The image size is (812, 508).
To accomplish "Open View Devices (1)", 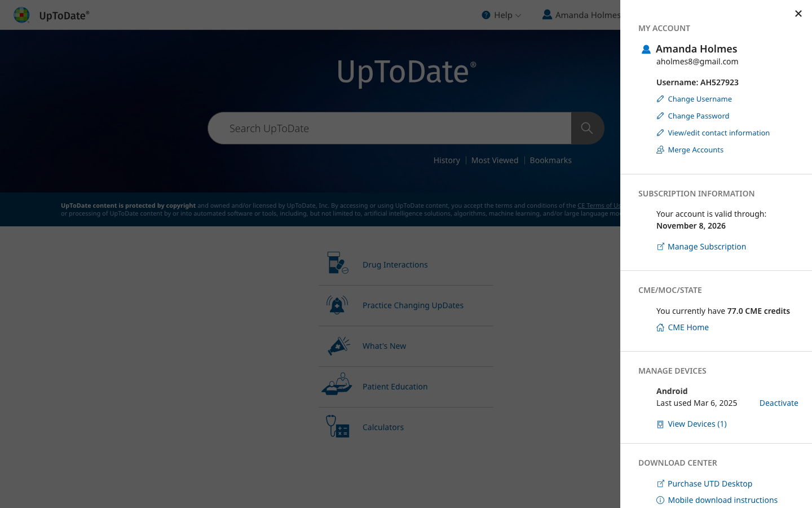I will point(697,424).
